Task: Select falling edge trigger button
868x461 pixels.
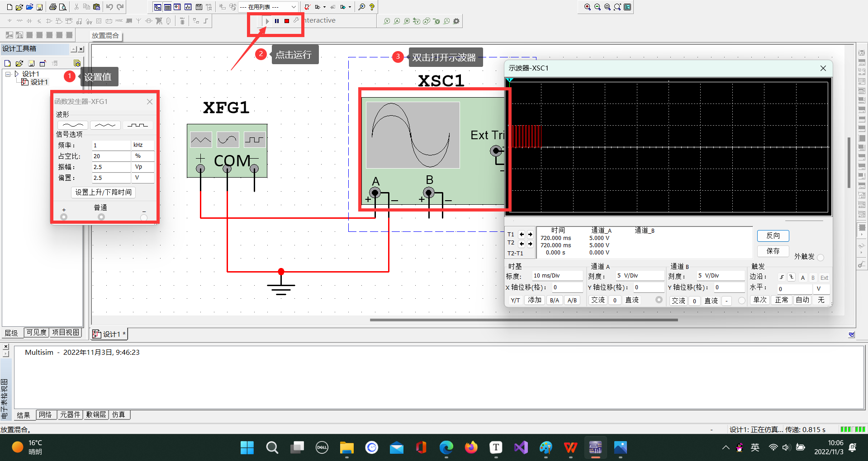Action: (x=791, y=277)
